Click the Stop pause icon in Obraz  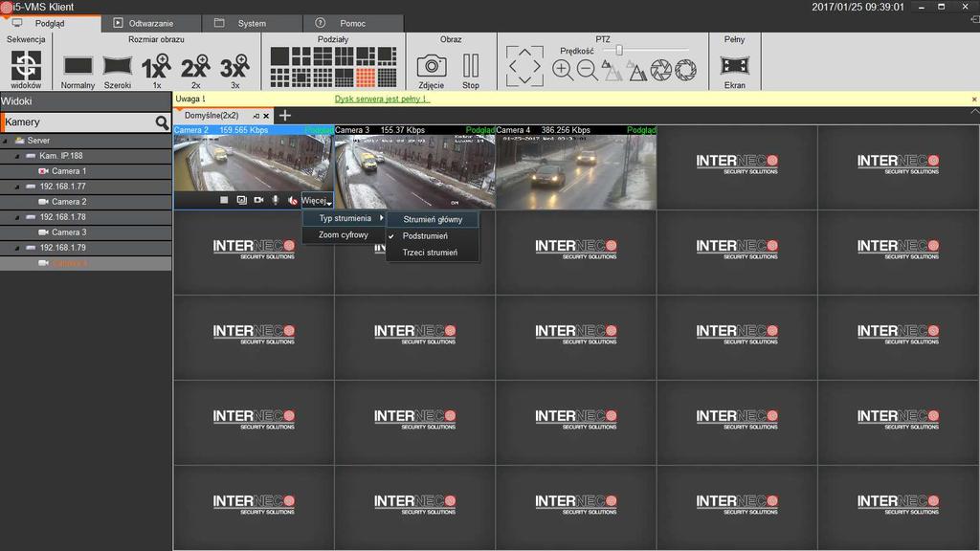(471, 66)
